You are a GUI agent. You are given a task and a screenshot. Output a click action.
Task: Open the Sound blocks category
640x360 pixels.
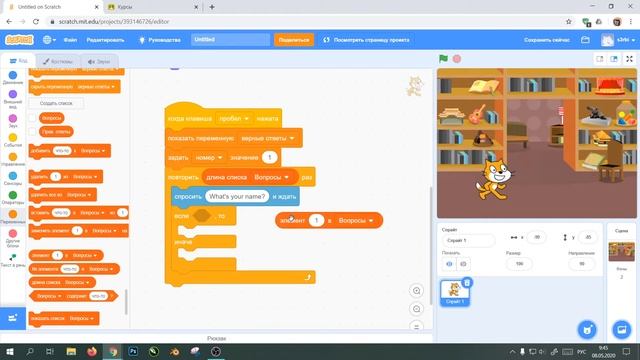point(13,121)
